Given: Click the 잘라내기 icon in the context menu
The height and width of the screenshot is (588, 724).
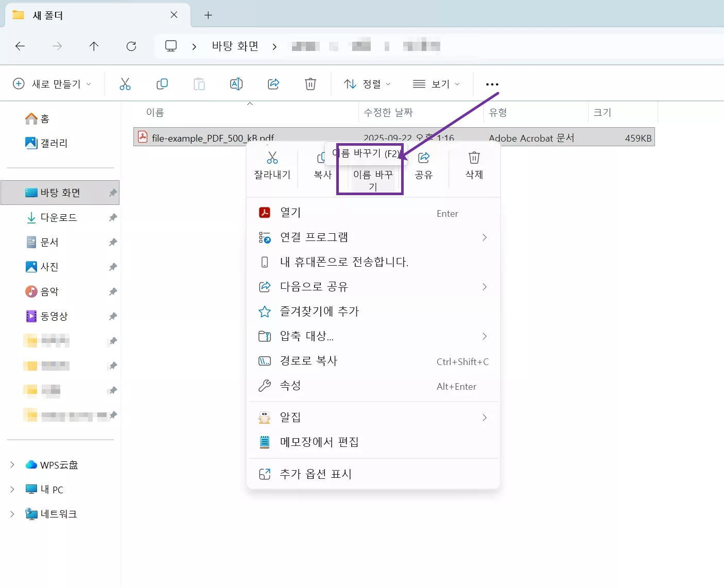Looking at the screenshot, I should (272, 165).
